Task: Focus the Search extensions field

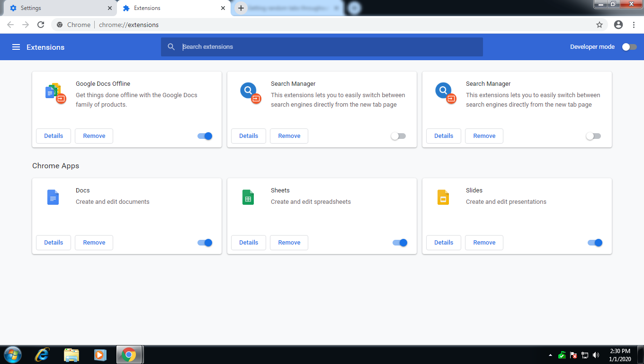Action: click(x=322, y=47)
